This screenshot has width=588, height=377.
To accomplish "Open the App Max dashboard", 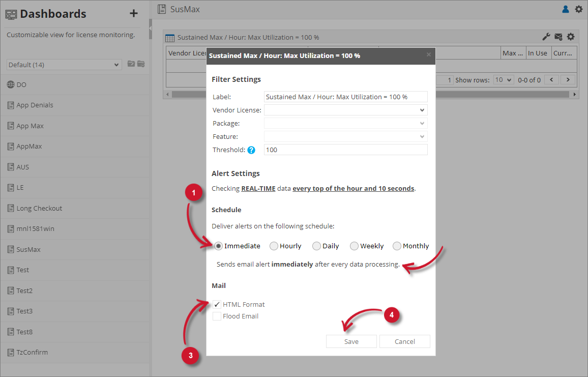I will click(x=75, y=126).
